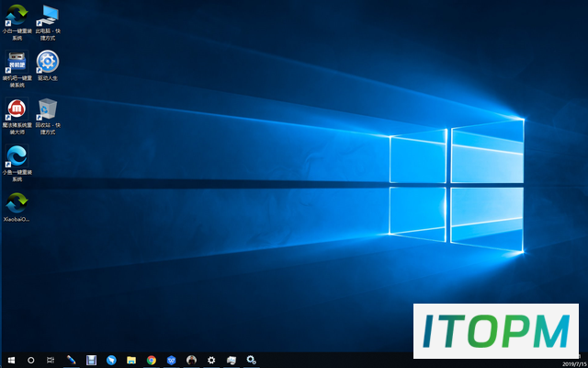Image resolution: width=588 pixels, height=368 pixels.
Task: Select the 驱动人生 gear desktop icon
Action: tap(48, 65)
